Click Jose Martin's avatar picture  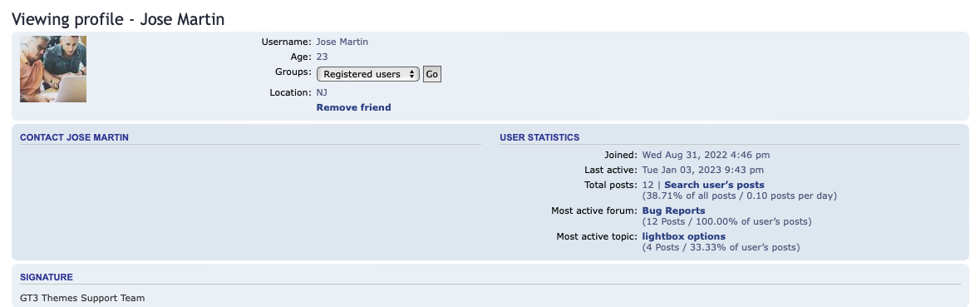click(x=53, y=69)
